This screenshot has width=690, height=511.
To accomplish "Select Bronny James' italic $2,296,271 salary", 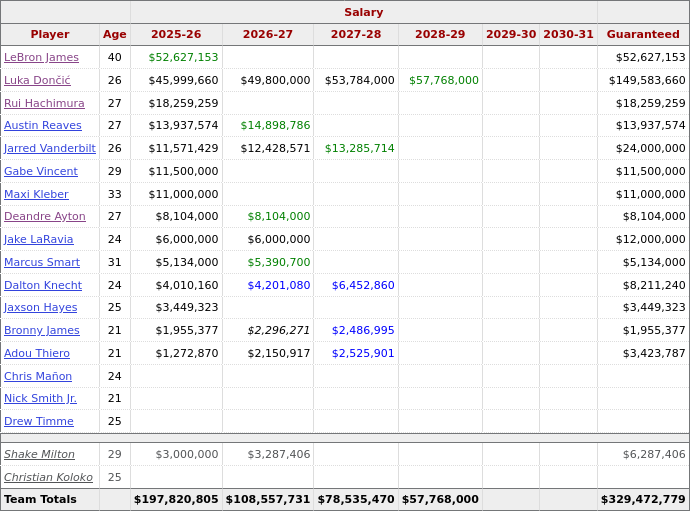I will (x=279, y=330).
